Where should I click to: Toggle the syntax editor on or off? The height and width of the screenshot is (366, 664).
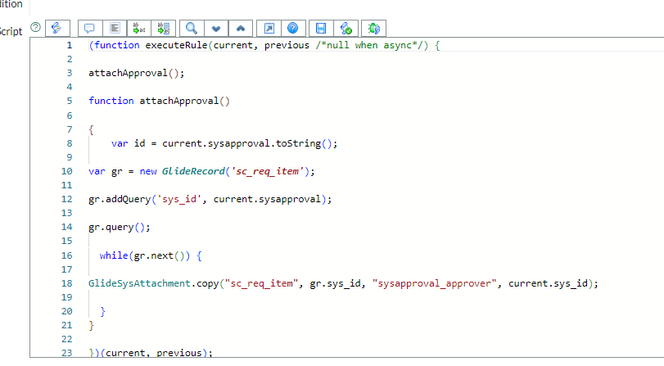57,28
